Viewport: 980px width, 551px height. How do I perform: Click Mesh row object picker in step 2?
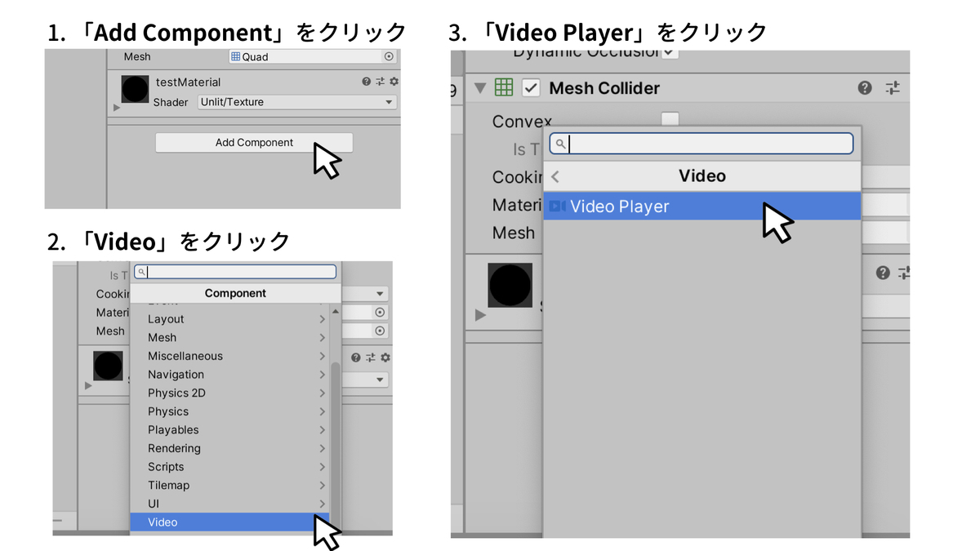coord(380,331)
